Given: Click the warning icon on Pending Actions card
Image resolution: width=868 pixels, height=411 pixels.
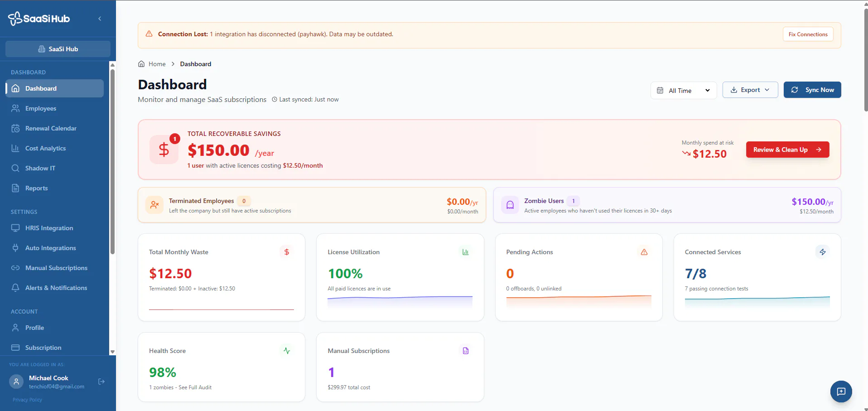Looking at the screenshot, I should pyautogui.click(x=644, y=252).
